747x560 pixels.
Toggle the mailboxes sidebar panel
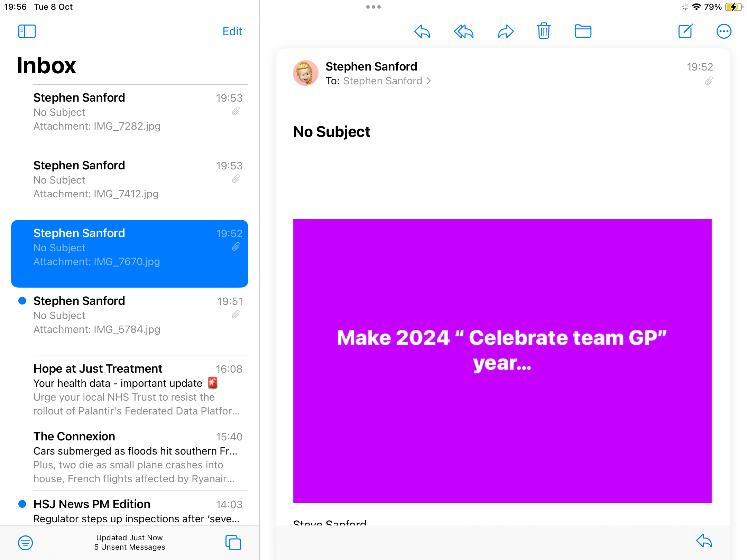[x=27, y=31]
